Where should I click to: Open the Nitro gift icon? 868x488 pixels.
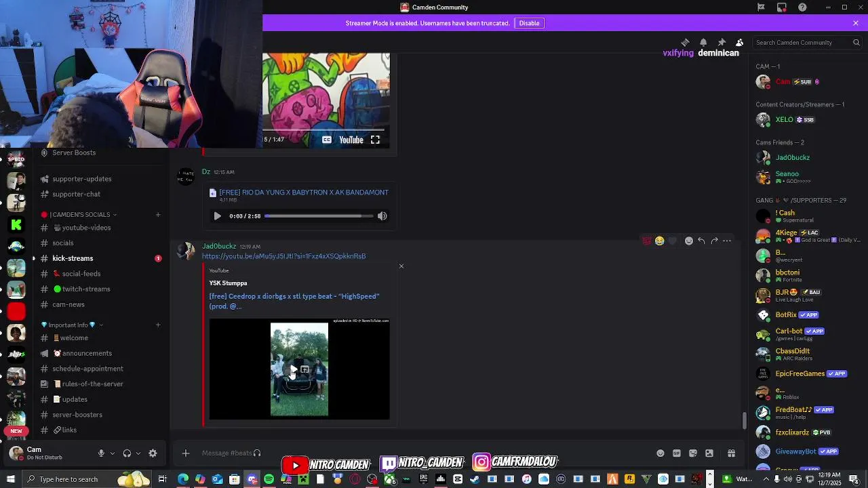pos(731,453)
